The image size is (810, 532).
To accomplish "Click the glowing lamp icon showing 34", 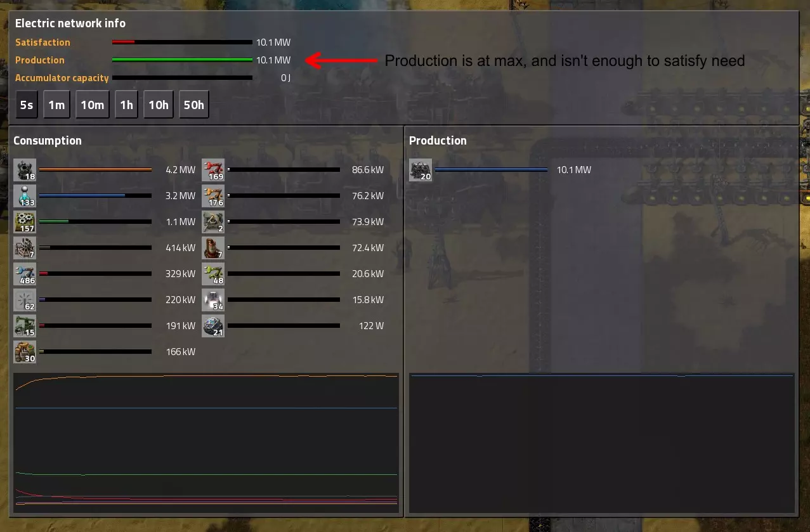I will (213, 300).
